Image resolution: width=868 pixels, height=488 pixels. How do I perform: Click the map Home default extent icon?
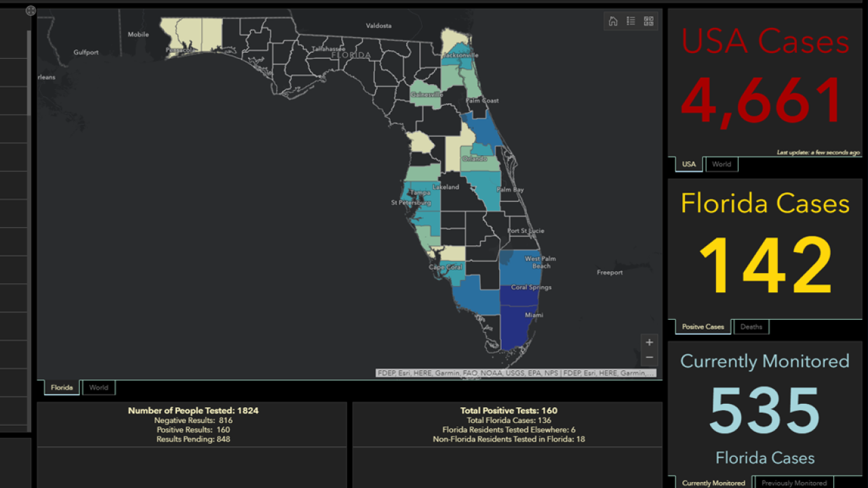pos(613,21)
